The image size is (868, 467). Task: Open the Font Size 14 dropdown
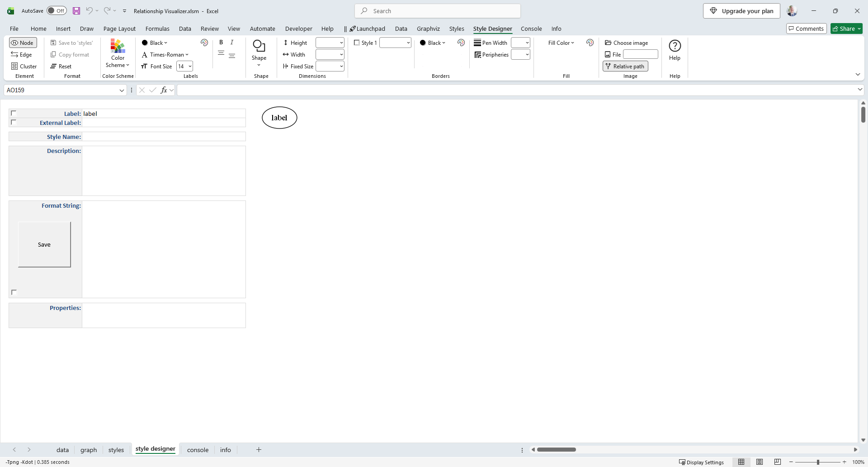click(x=190, y=66)
